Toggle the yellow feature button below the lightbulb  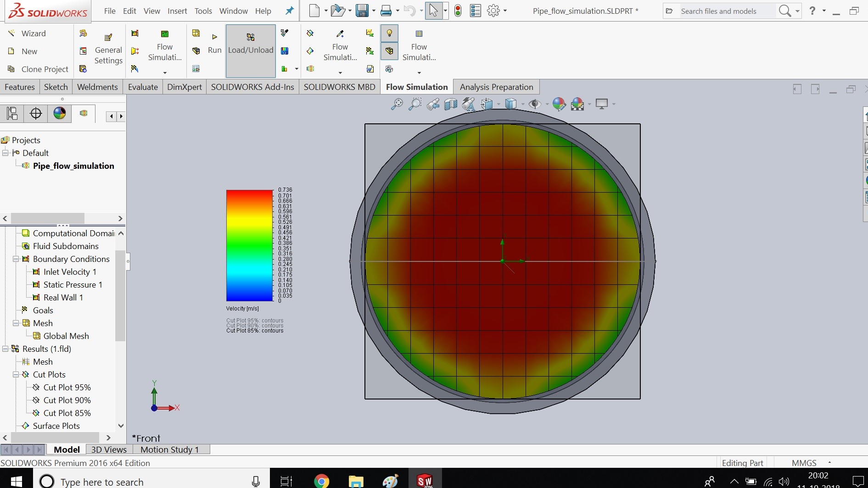click(x=389, y=51)
